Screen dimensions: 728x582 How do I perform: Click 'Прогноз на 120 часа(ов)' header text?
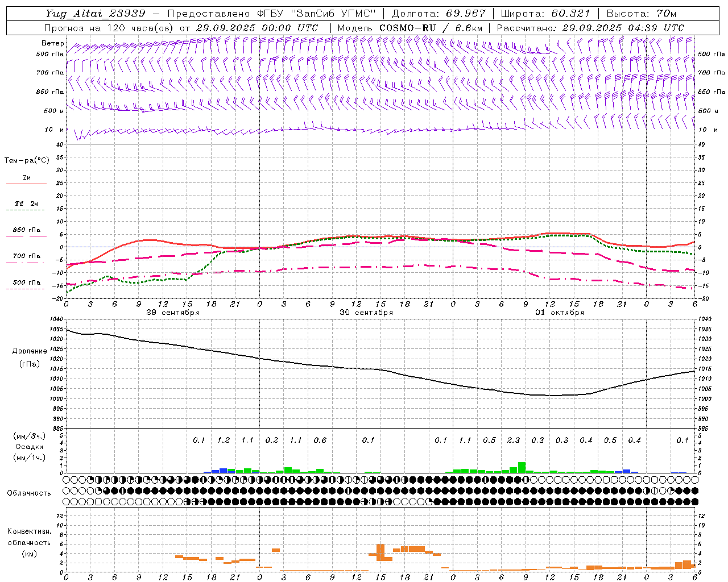pyautogui.click(x=110, y=28)
